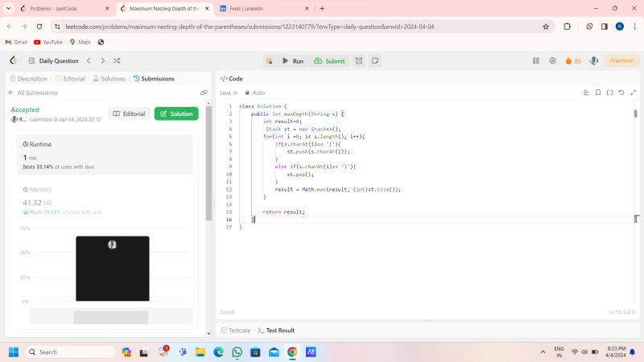644x362 pixels.
Task: Open LeetCode settings gear
Action: click(x=552, y=60)
